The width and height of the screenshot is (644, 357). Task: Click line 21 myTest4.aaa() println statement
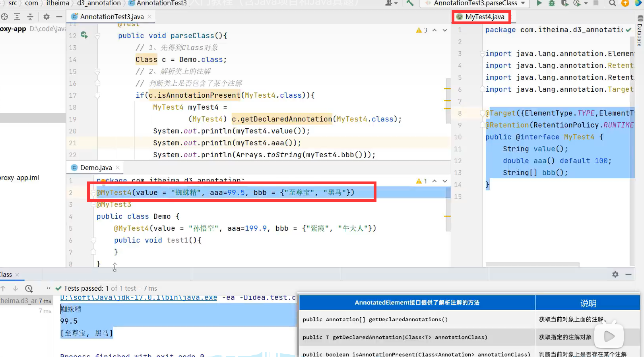(227, 143)
